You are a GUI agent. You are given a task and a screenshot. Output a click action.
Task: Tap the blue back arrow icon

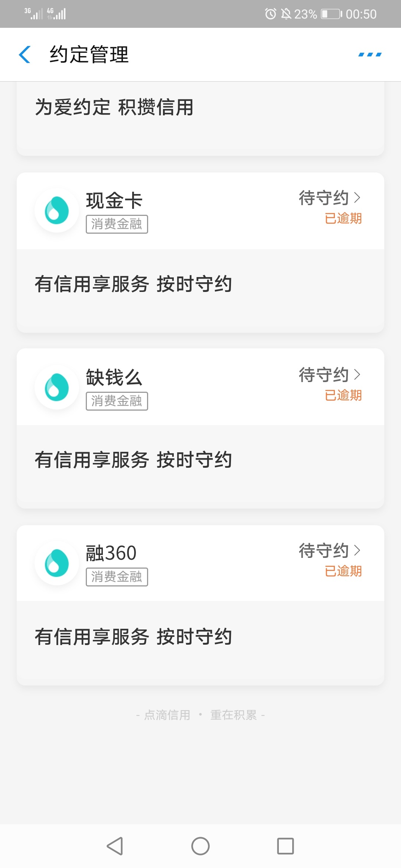(x=25, y=55)
